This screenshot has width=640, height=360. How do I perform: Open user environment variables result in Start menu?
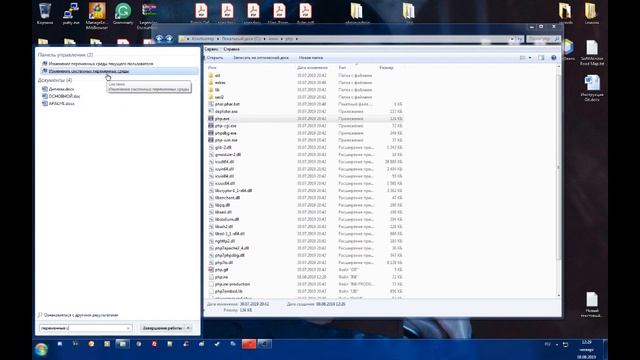pos(101,64)
